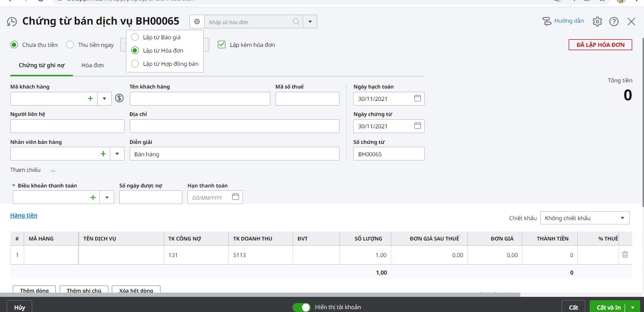Uncheck Lập kèm hóa đơn checkbox
The height and width of the screenshot is (312, 644).
(x=222, y=45)
